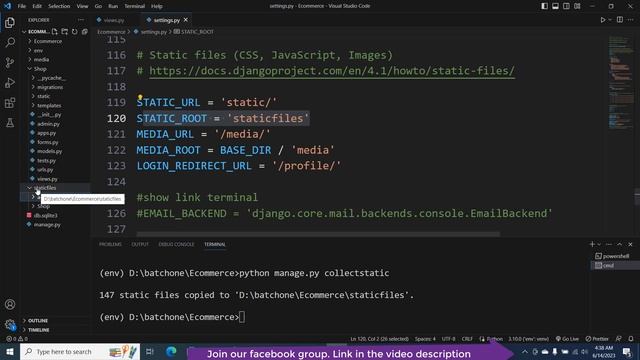This screenshot has height=360, width=640.
Task: Add a new terminal with plus icon
Action: coord(592,244)
